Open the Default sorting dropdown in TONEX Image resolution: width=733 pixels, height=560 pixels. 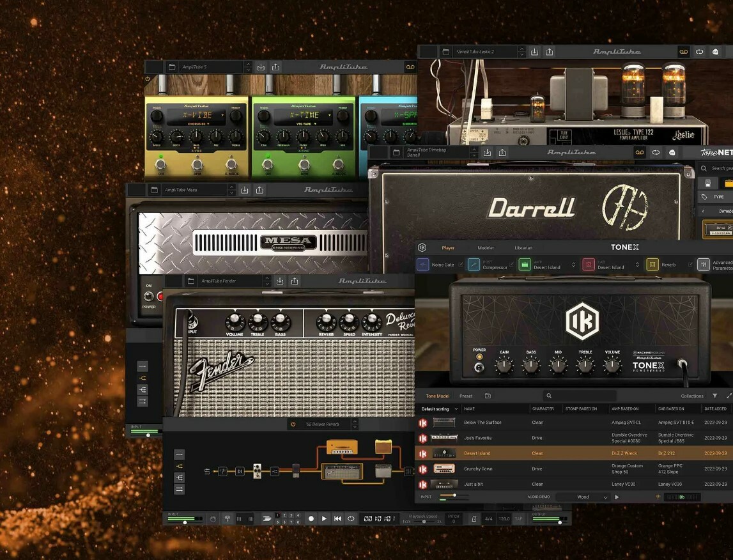point(439,409)
